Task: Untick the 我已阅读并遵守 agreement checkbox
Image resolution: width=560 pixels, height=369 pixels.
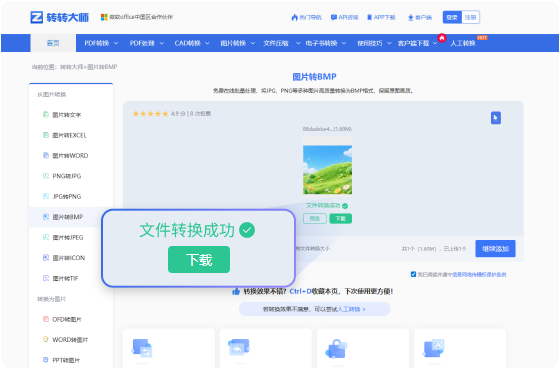Action: [413, 274]
